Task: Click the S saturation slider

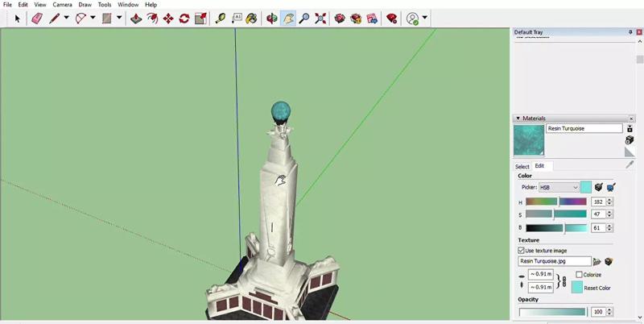Action: (x=556, y=214)
